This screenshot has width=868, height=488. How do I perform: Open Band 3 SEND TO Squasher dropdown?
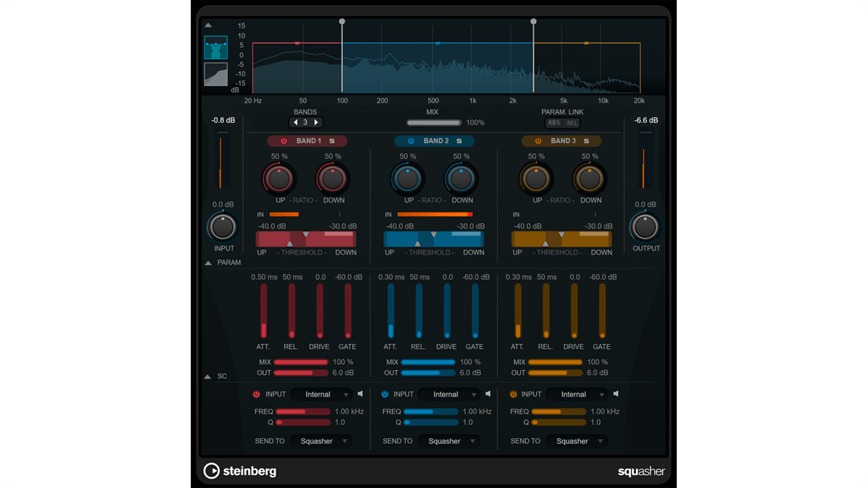[577, 441]
